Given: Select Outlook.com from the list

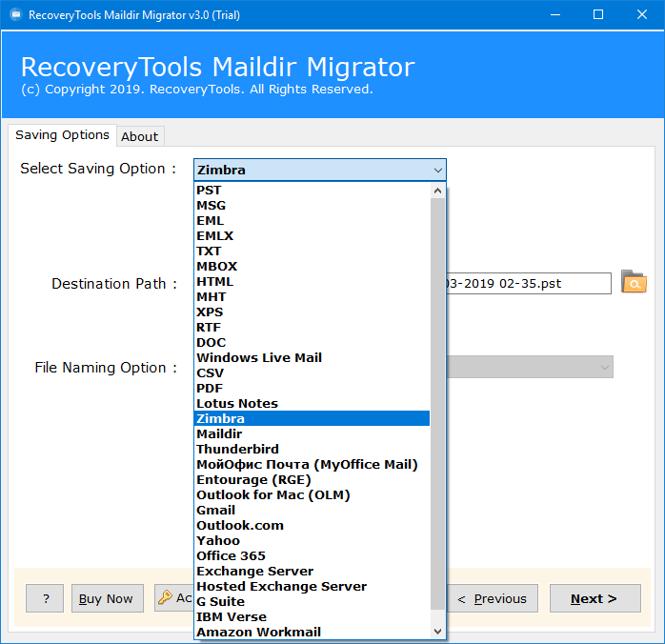Looking at the screenshot, I should (x=312, y=525).
